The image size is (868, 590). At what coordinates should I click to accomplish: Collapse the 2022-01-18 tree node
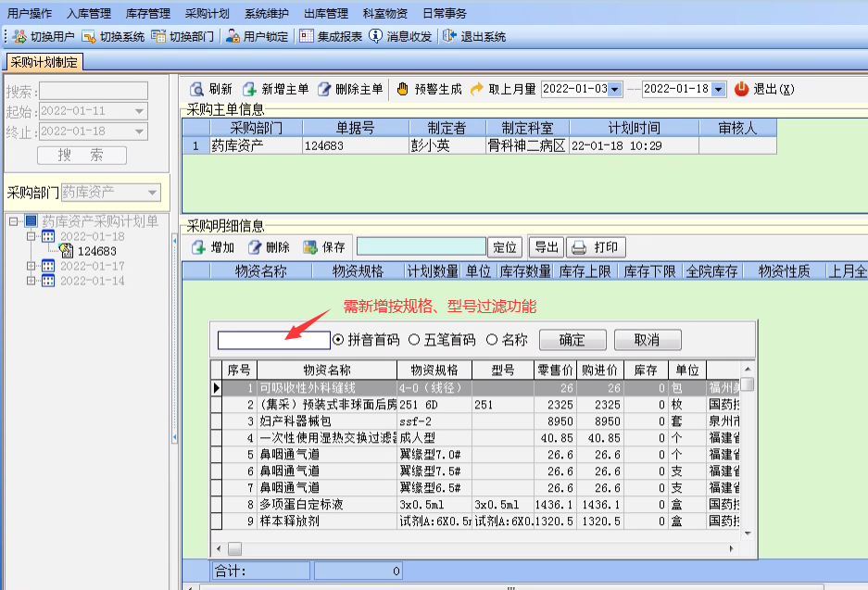tap(31, 237)
